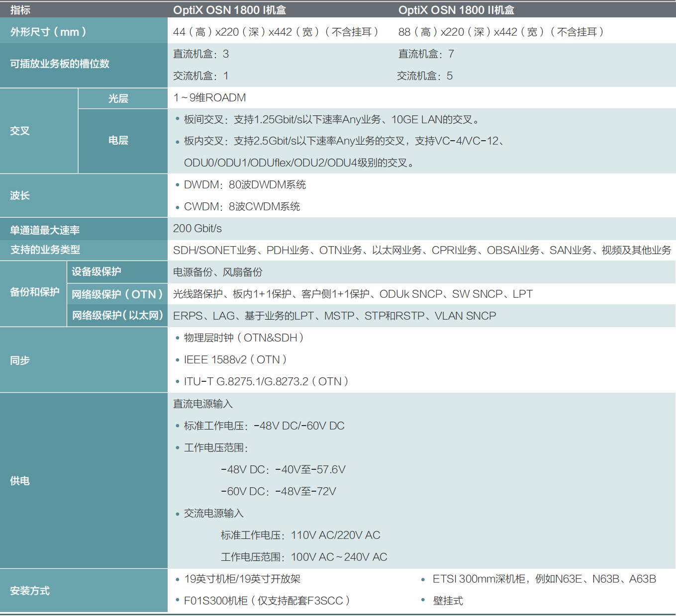Click the OptiX OSN 1800 I机盒 header

pyautogui.click(x=229, y=10)
